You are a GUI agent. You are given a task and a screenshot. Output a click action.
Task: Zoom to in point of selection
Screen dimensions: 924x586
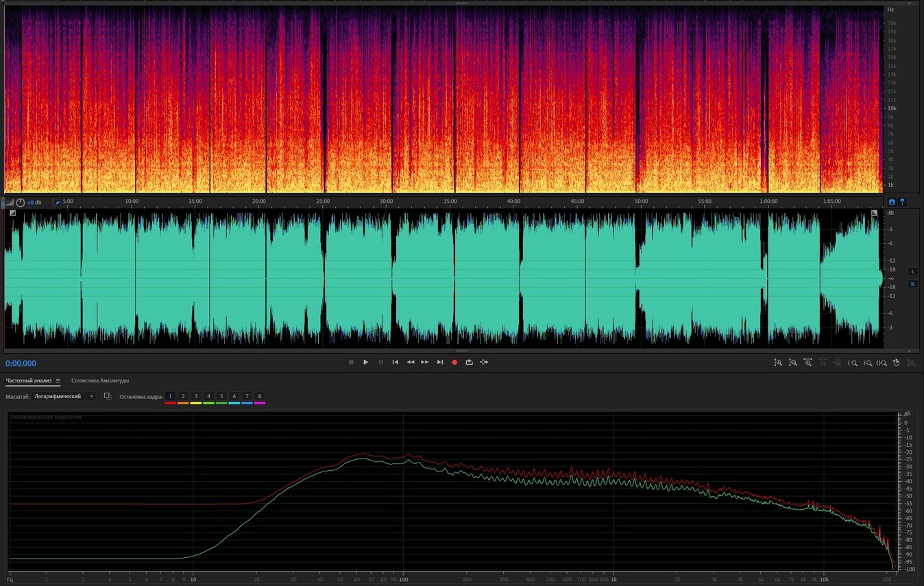[853, 363]
